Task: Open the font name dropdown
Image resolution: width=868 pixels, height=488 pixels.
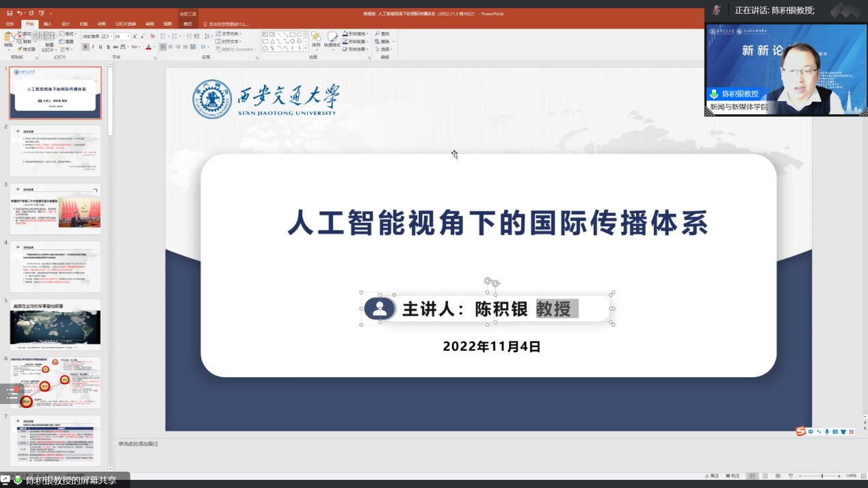Action: click(96, 36)
